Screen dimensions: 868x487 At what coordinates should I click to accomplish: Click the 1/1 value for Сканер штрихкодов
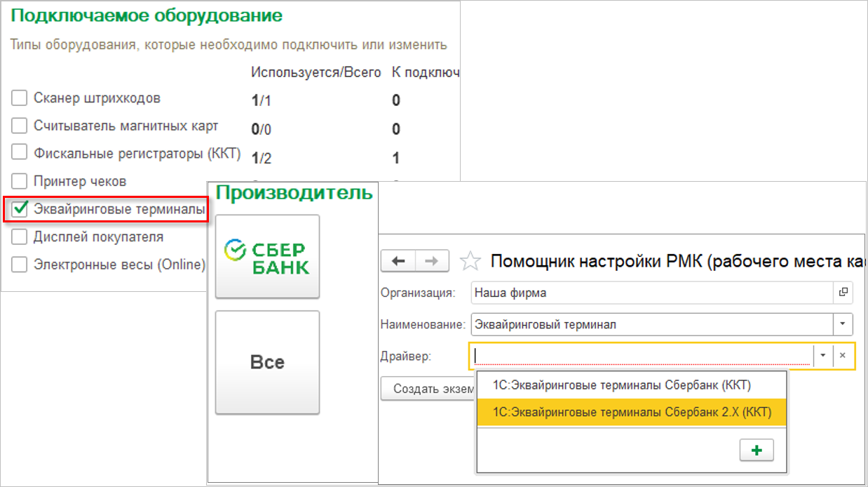[x=261, y=100]
